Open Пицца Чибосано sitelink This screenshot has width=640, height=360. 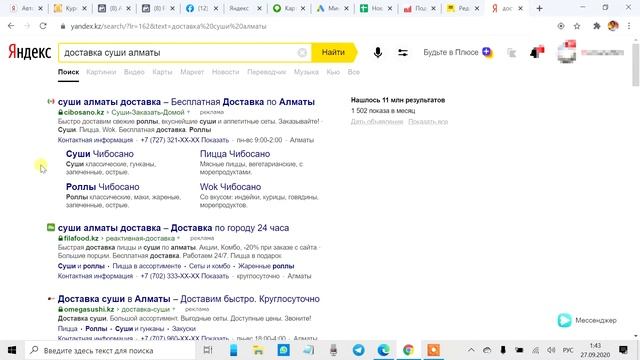pyautogui.click(x=235, y=154)
